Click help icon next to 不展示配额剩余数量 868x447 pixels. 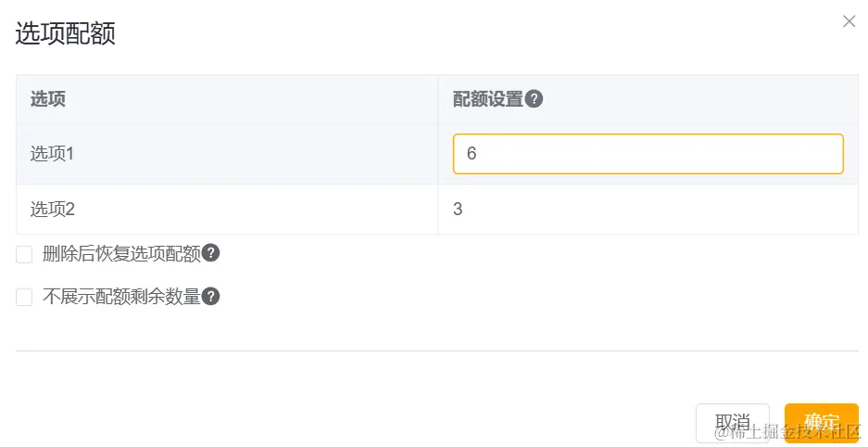tap(211, 297)
